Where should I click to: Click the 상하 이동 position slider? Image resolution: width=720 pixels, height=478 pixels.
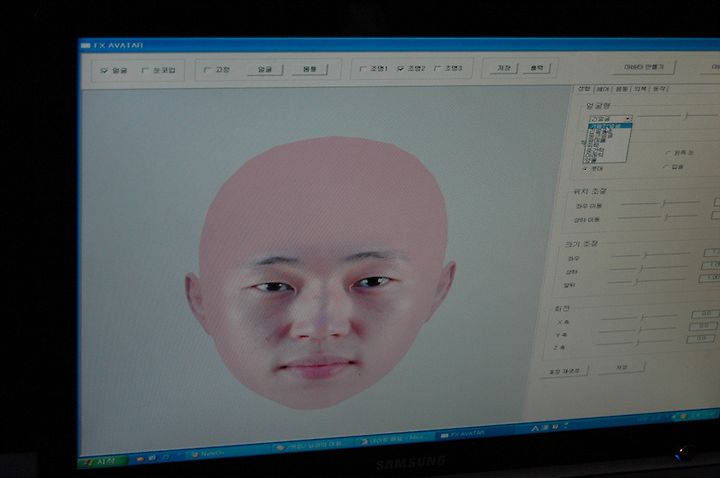coord(658,216)
